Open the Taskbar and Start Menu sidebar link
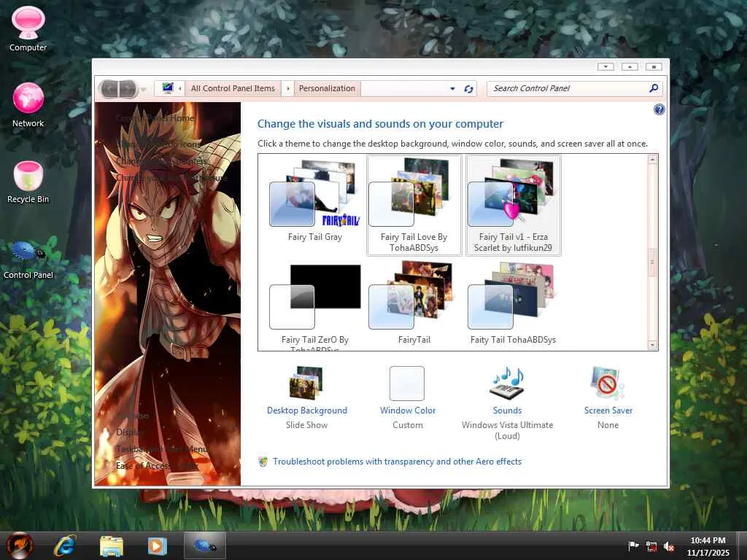Screen dimensions: 747x560 click(x=162, y=449)
